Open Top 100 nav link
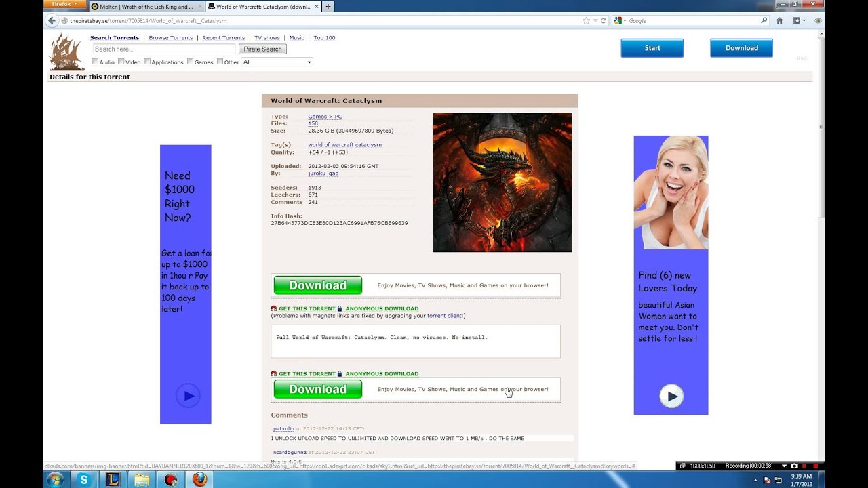This screenshot has width=868, height=488. 324,38
